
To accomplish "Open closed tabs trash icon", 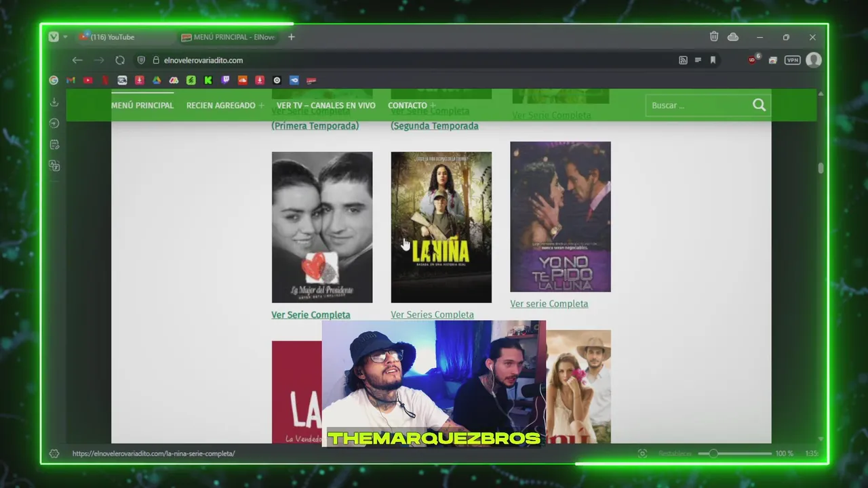I will (x=714, y=37).
